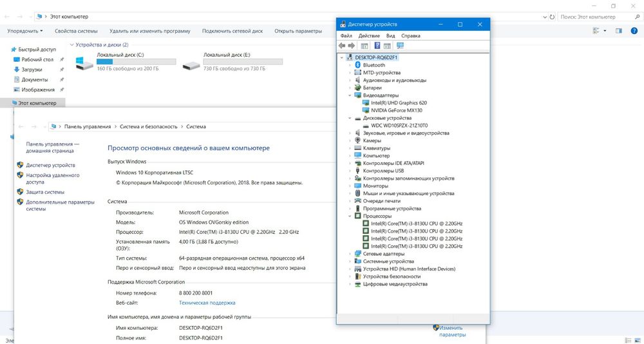Select the Очереди печати printer icon
This screenshot has width=644, height=344.
point(357,201)
